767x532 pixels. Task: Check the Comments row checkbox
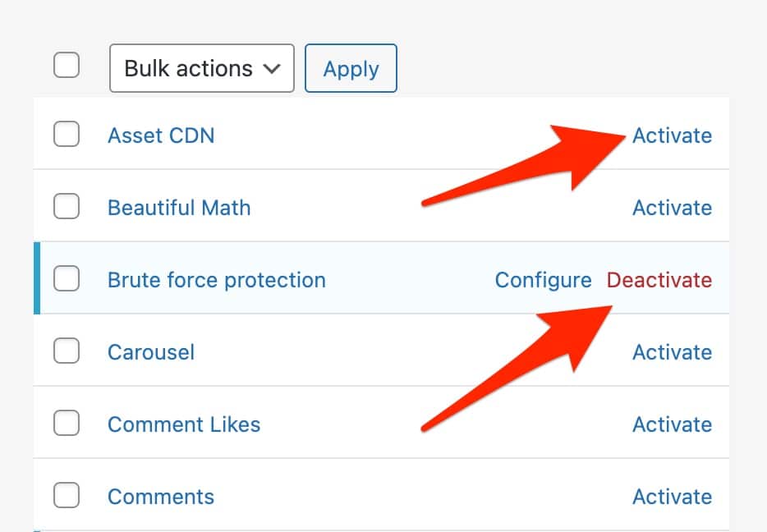point(67,496)
